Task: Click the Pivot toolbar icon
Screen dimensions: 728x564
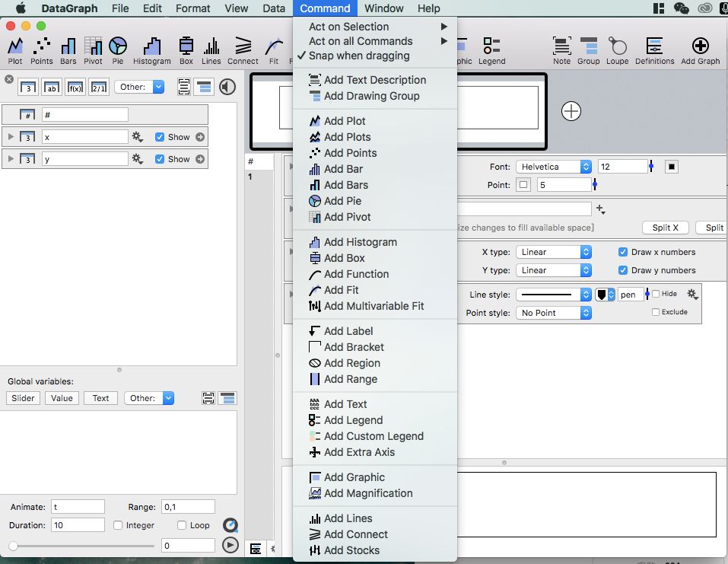Action: tap(93, 51)
